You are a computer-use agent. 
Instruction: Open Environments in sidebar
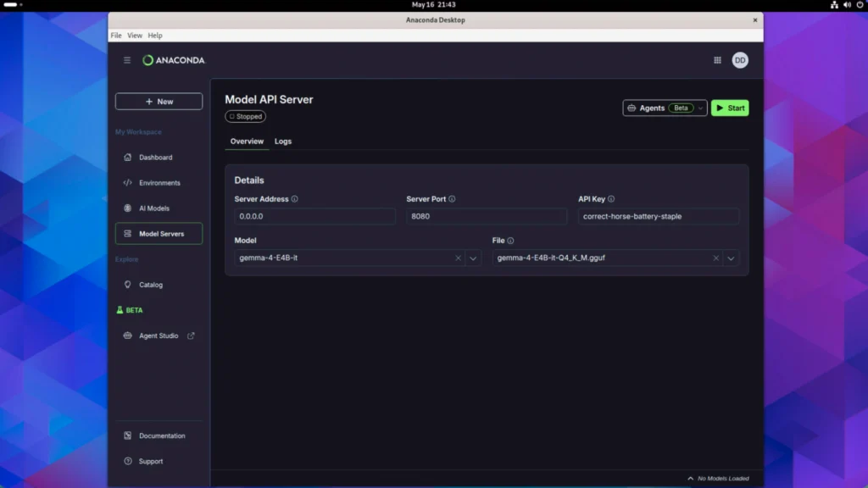click(x=159, y=183)
